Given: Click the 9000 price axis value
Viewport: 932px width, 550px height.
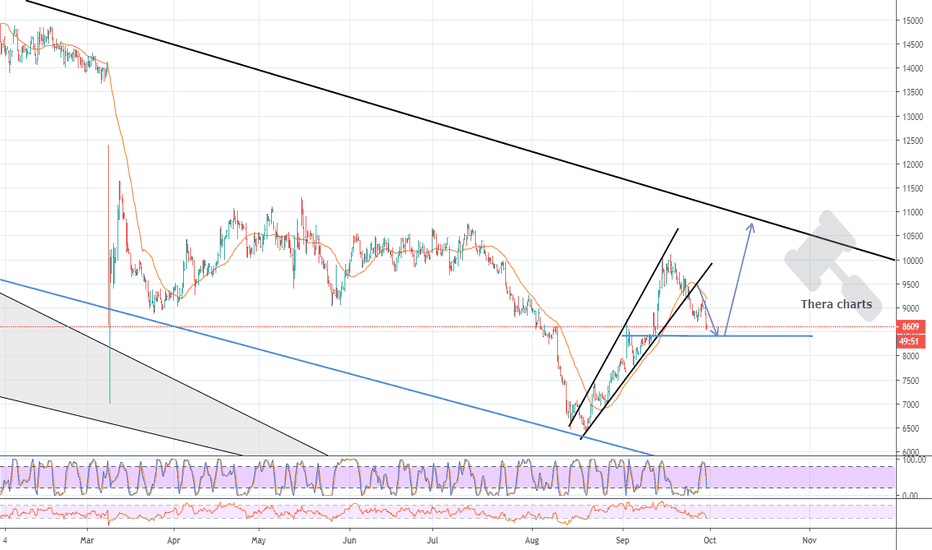Looking at the screenshot, I should click(913, 309).
